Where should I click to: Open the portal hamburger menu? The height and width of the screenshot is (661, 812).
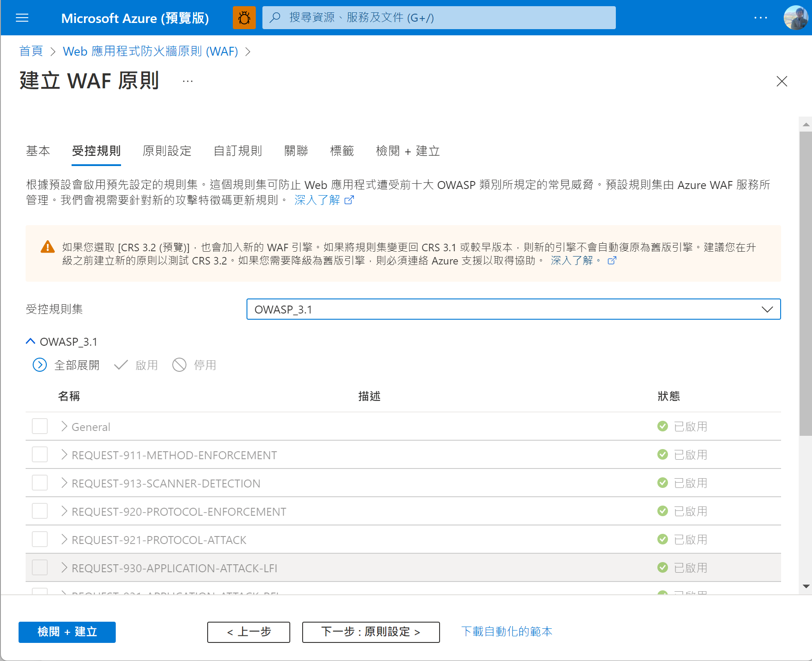[x=22, y=18]
